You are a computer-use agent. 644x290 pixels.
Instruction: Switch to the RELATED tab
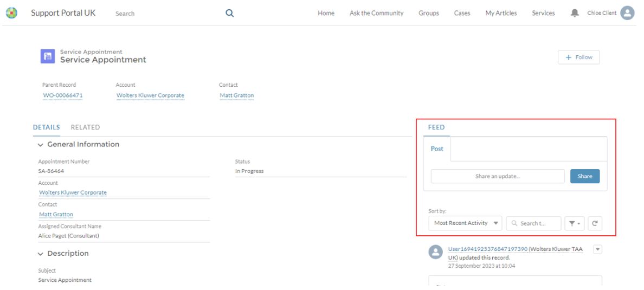[85, 127]
